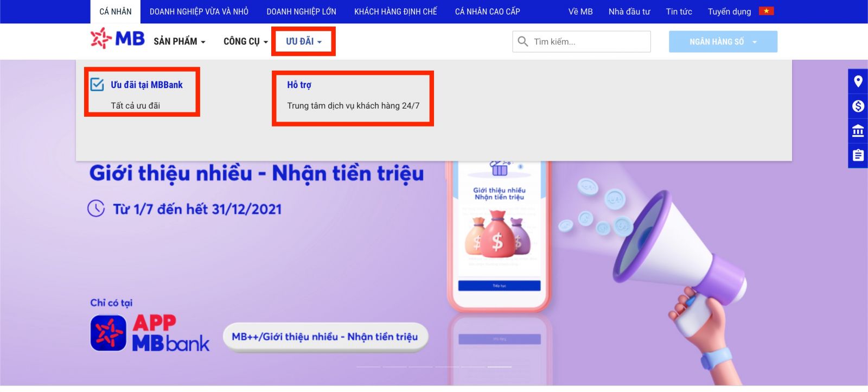Viewport: 868px width, 392px height.
Task: Open the bank building sidebar icon
Action: pos(858,131)
